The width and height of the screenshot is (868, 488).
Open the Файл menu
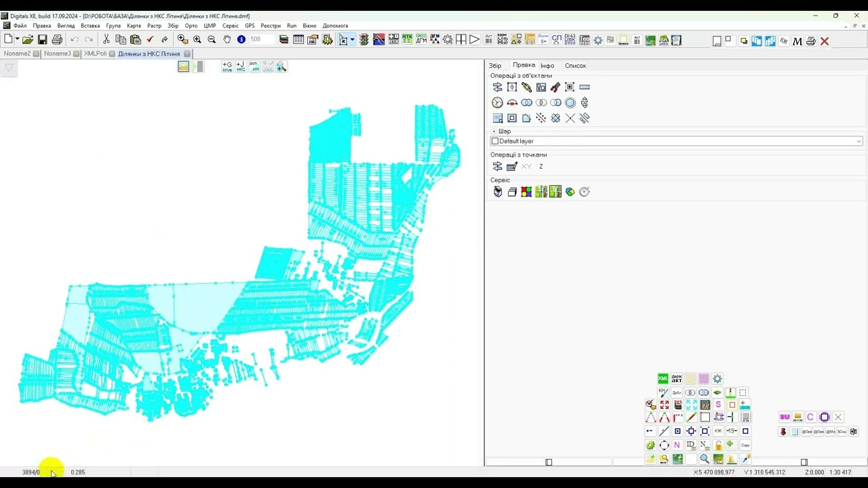tap(20, 26)
